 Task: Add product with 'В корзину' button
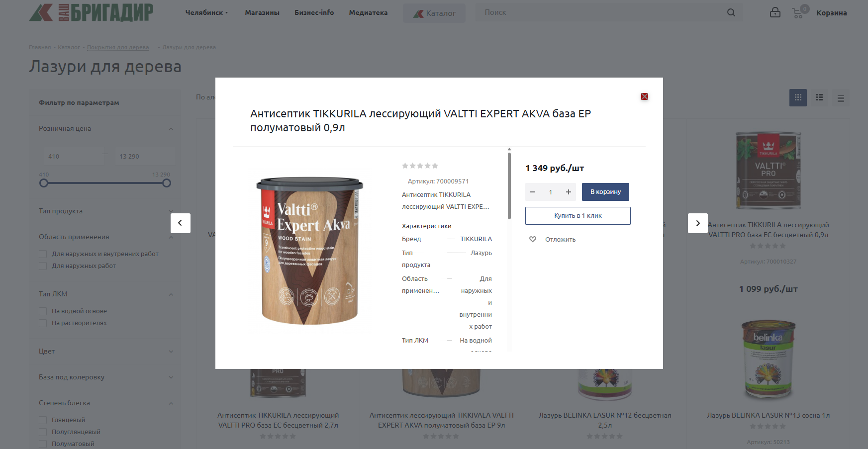605,192
